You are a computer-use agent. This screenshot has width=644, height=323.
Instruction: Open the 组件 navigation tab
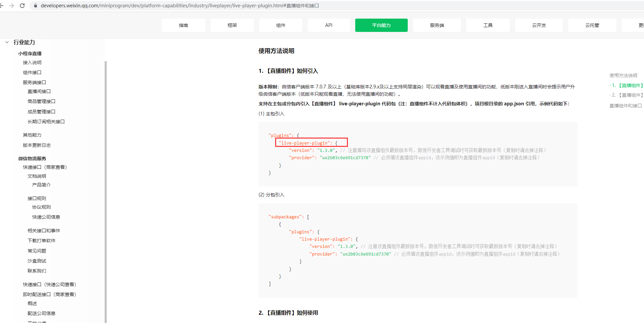click(x=281, y=25)
